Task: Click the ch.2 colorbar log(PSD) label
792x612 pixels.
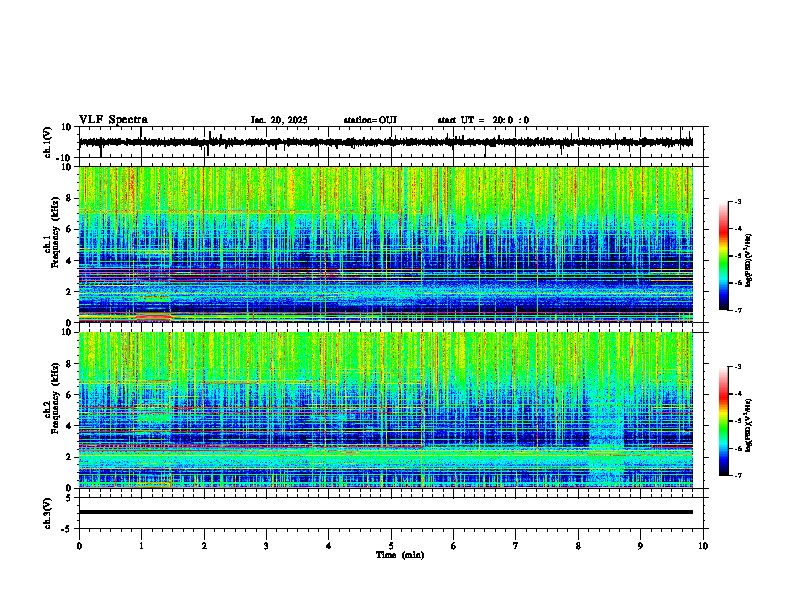Action: pos(749,426)
